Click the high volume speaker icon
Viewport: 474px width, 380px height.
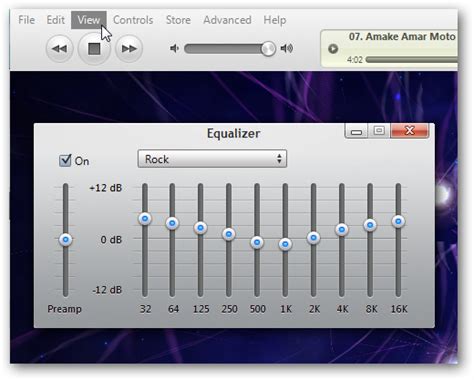[x=287, y=49]
